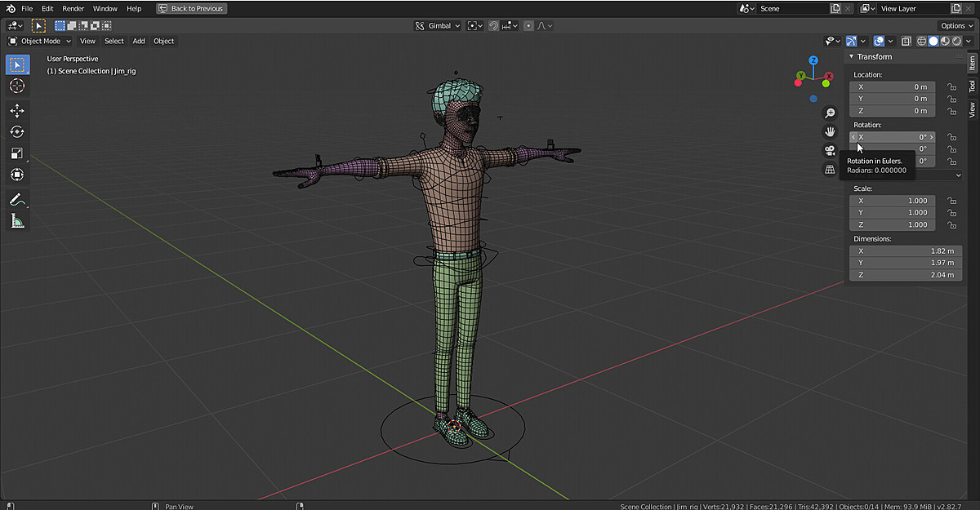Select the Scale tool

pos(17,153)
